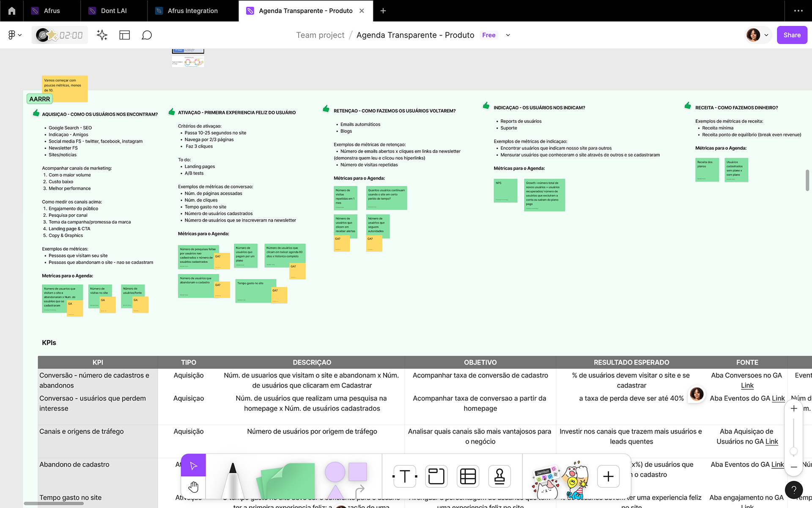Open a new tab with plus
The height and width of the screenshot is (508, 812).
383,11
